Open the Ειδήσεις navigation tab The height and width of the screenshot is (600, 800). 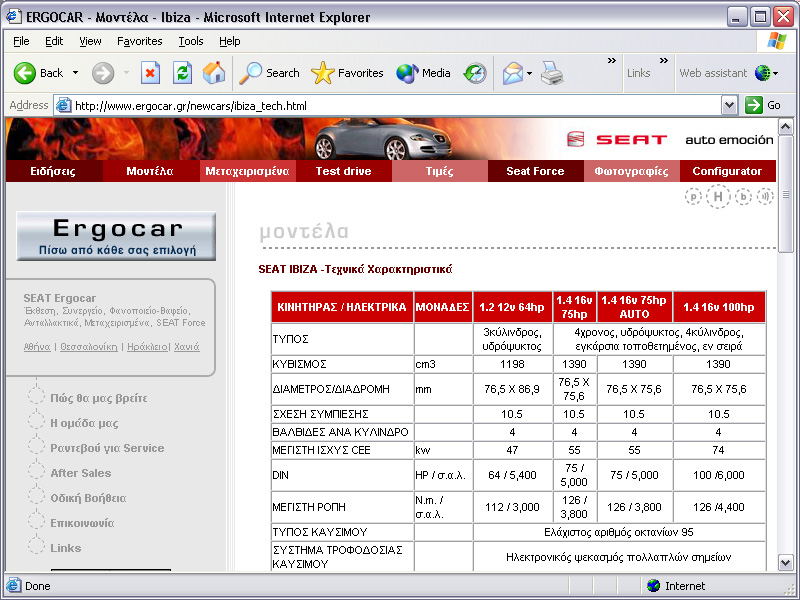[53, 171]
